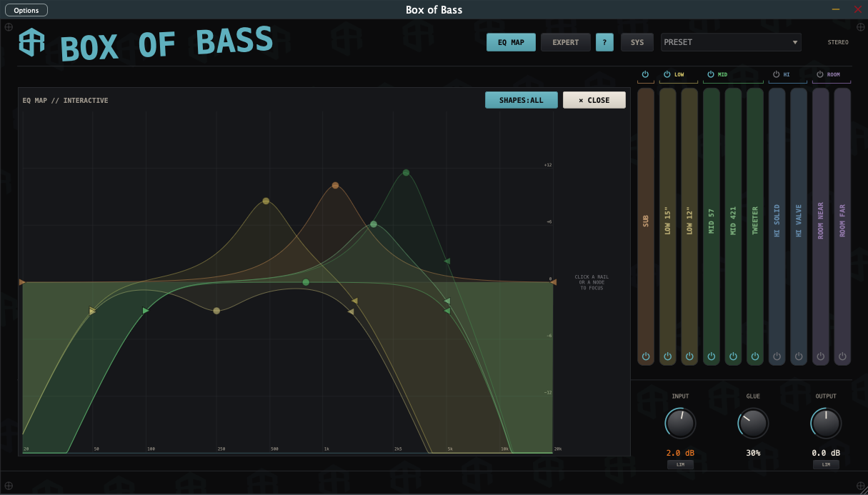Screen dimensions: 868x495
Task: Toggle power icon at bottom of TWEETER rail
Action: point(755,356)
